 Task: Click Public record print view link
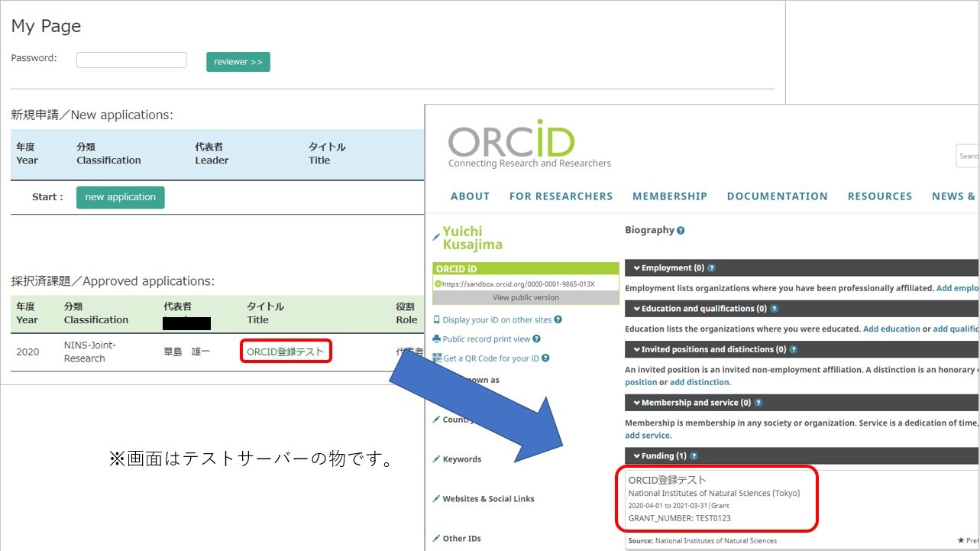point(487,339)
